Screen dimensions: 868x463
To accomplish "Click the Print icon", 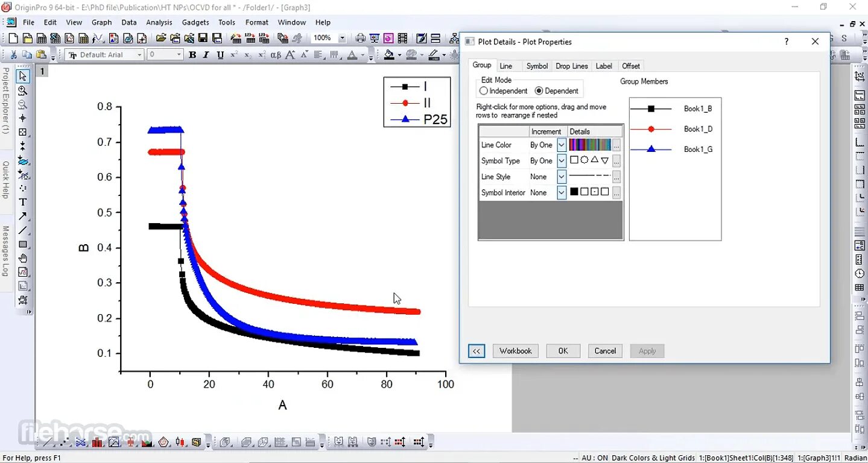I will coord(361,39).
